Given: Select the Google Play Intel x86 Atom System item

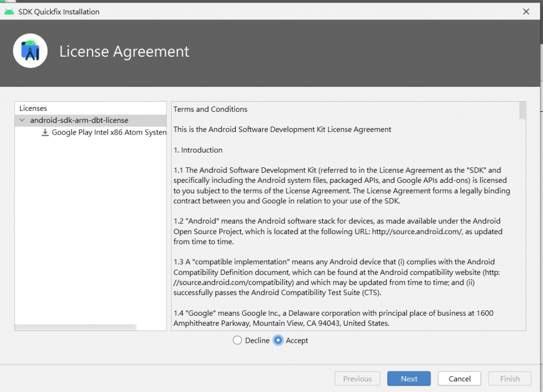Looking at the screenshot, I should click(x=109, y=132).
